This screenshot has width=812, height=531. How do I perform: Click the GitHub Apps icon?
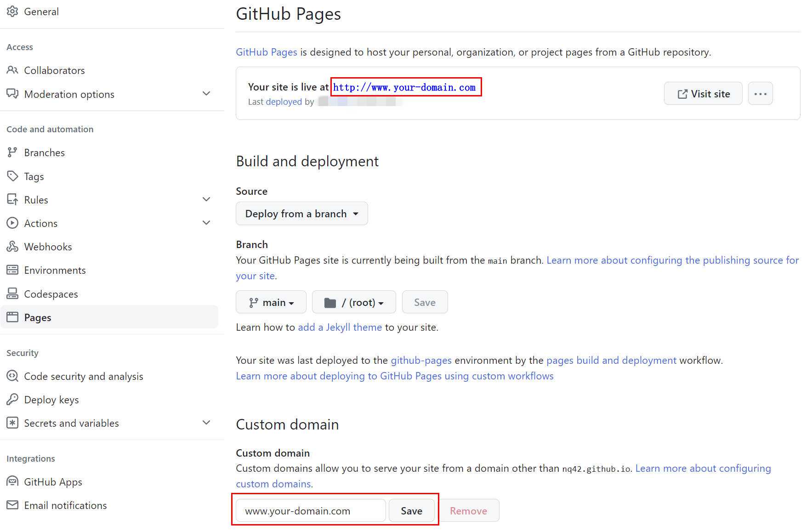click(12, 481)
